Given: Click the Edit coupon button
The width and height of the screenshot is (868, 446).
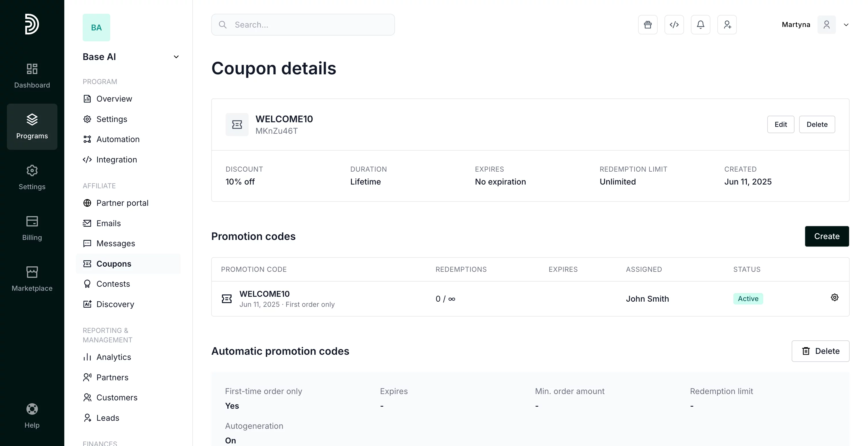Looking at the screenshot, I should [780, 124].
